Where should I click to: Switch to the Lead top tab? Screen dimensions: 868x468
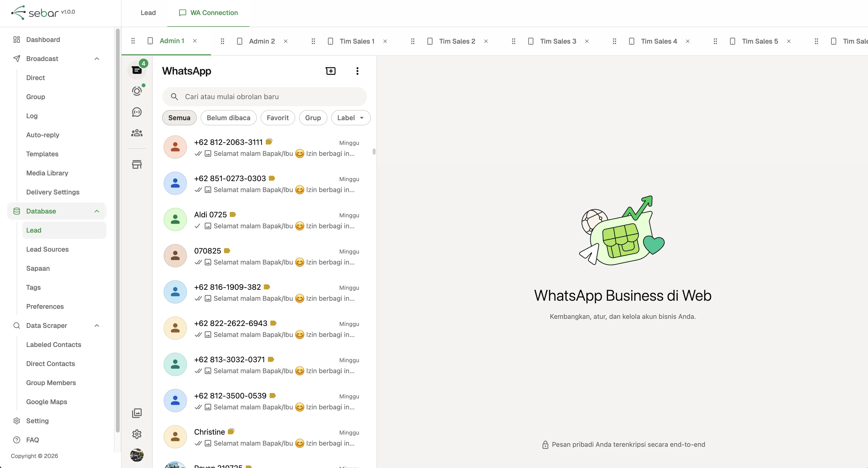tap(148, 13)
